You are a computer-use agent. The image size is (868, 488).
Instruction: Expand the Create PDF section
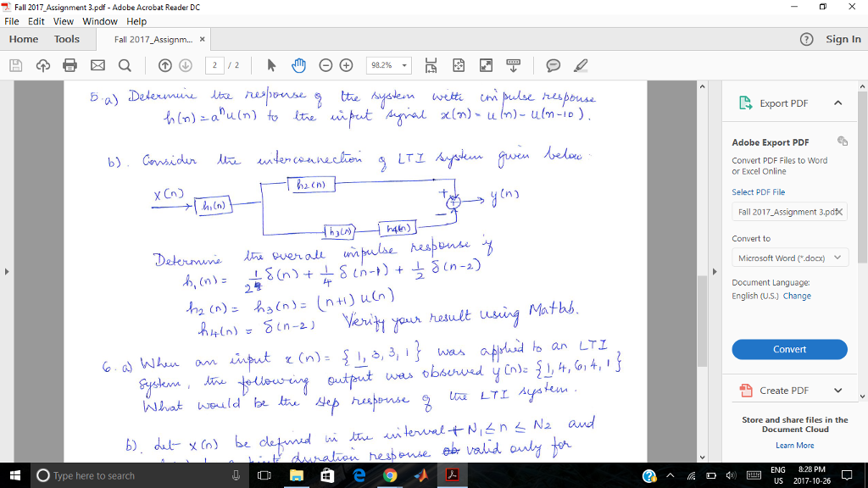[x=789, y=390]
